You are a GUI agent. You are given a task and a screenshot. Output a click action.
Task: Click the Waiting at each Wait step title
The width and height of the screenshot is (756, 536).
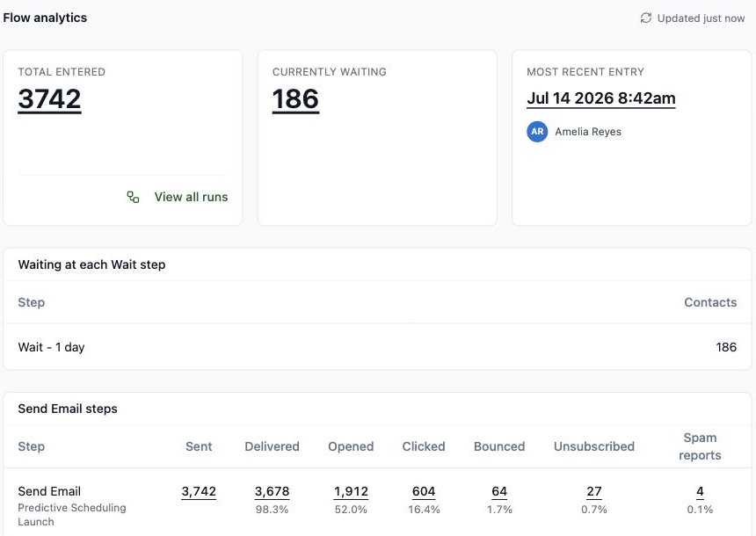(91, 264)
